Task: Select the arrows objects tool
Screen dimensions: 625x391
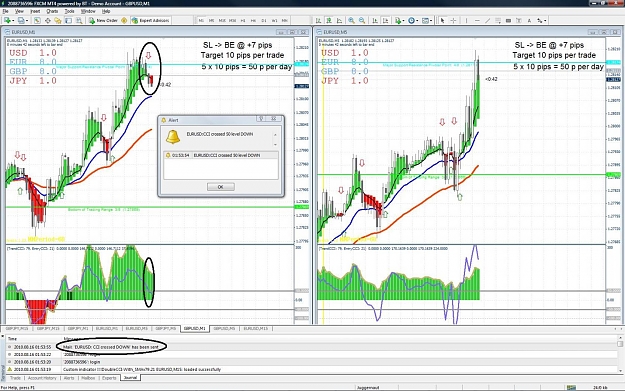Action: (540, 20)
